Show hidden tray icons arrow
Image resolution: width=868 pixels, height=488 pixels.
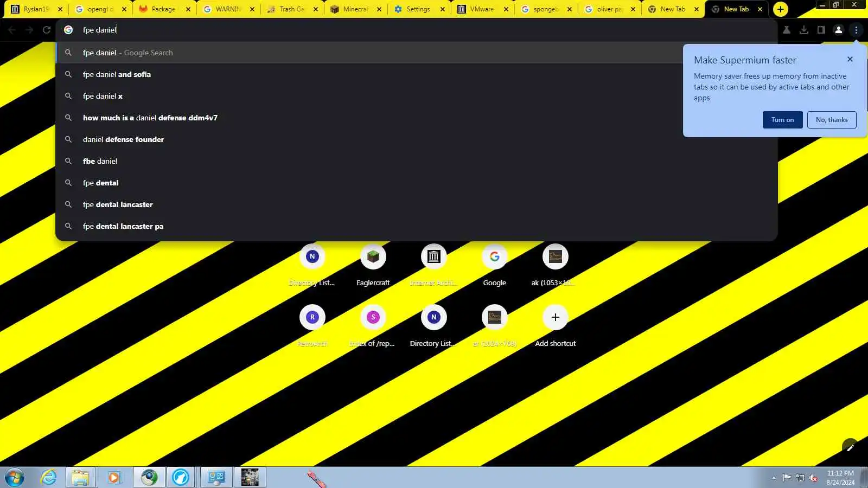tap(774, 478)
